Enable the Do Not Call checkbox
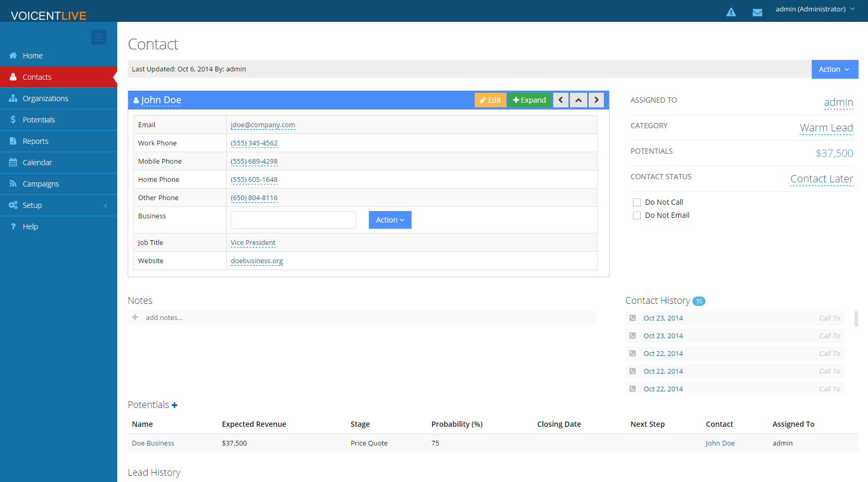Screen dimensions: 868x482 [637, 202]
